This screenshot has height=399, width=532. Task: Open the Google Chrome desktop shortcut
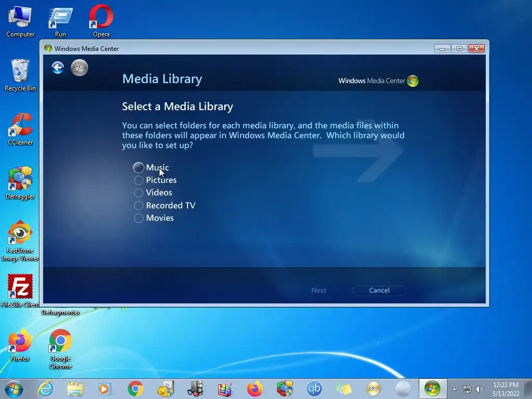click(x=60, y=349)
